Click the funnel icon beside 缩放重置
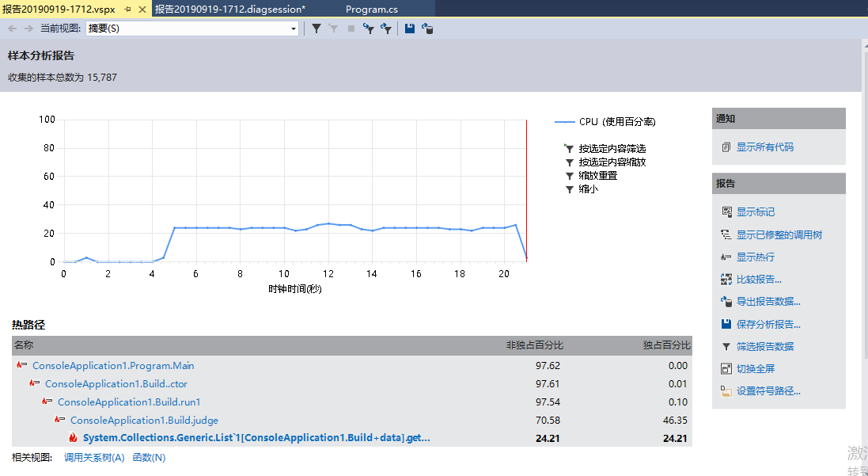Screen dimensions: 868x476 [569, 176]
